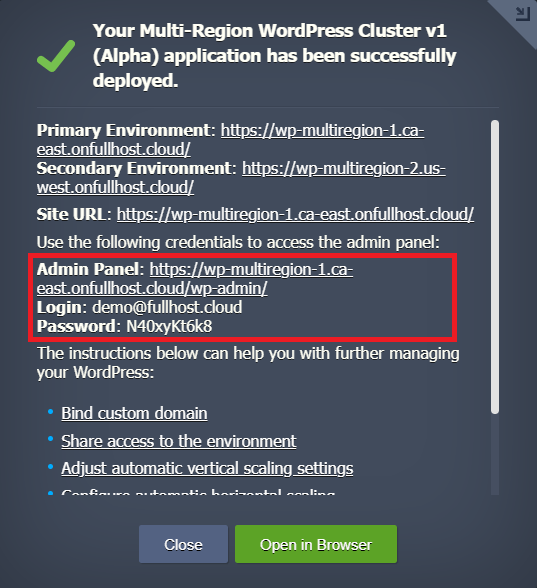
Task: Click the login email demo@fullhost.cloud
Action: click(167, 307)
